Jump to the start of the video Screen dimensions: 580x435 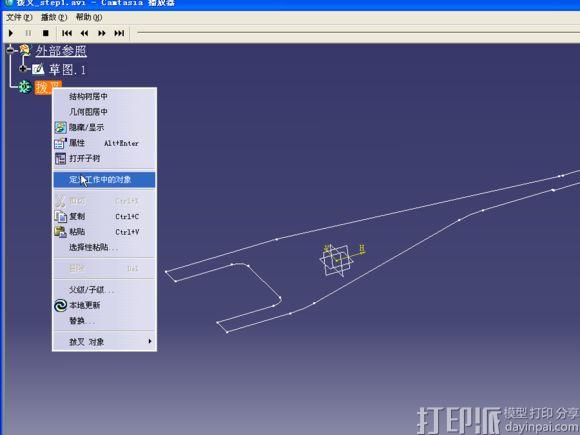(x=67, y=33)
